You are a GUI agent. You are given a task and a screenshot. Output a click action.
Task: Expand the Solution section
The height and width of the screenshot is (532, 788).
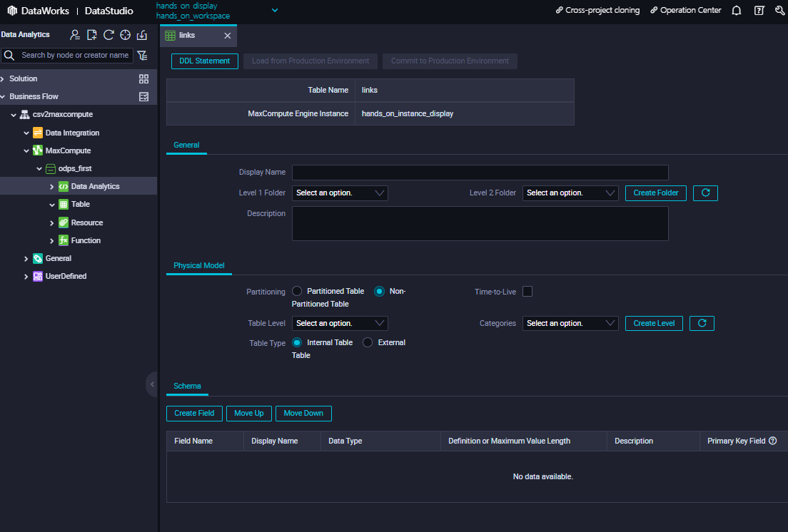click(3, 78)
